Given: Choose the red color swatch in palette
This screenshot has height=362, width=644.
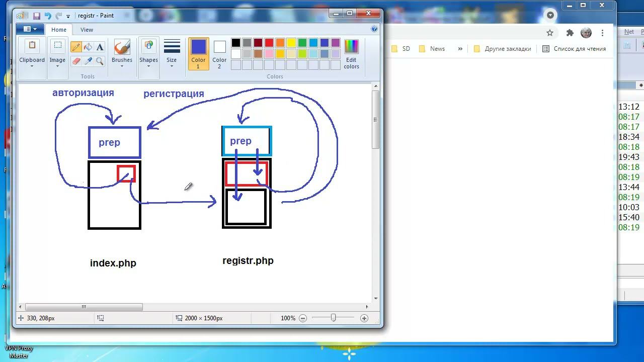Looking at the screenshot, I should [x=269, y=43].
